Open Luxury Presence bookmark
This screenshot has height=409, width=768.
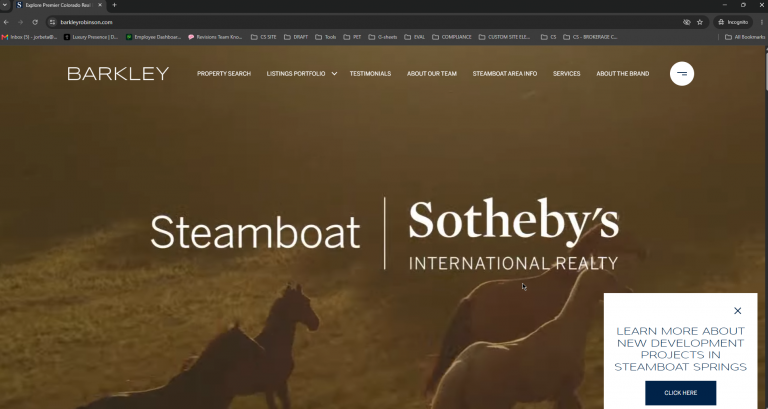click(91, 37)
